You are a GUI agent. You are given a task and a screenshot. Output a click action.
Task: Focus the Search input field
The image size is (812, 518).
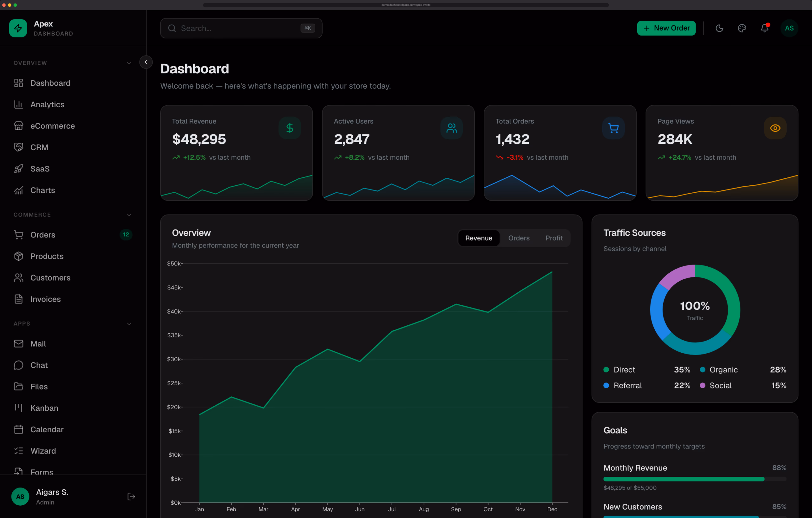(x=241, y=28)
